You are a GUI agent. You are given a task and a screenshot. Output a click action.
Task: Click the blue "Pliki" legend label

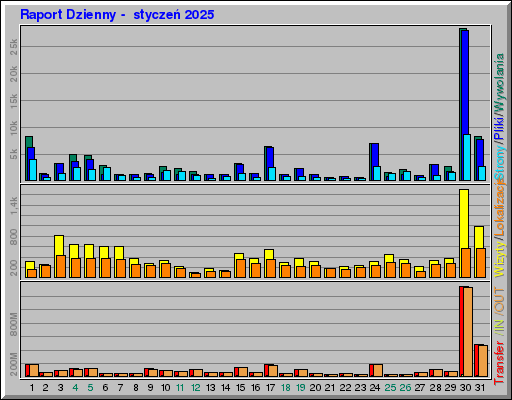[x=500, y=128]
